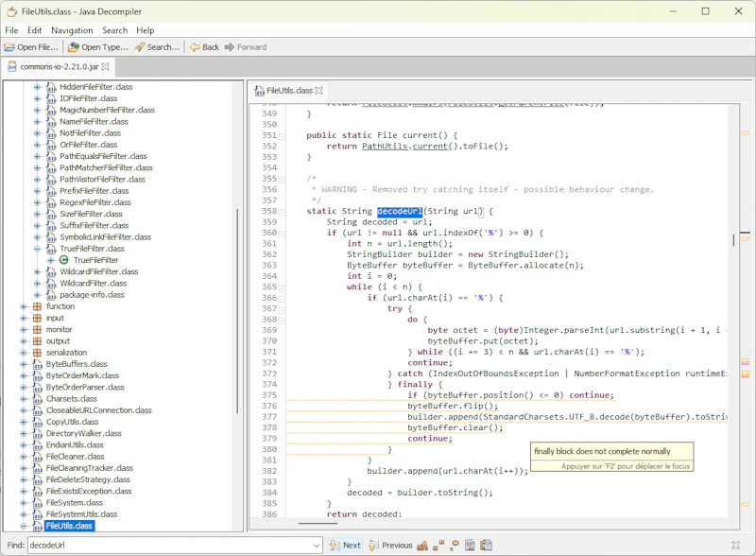Click the red overview ruler marker
The image size is (756, 556).
745,362
